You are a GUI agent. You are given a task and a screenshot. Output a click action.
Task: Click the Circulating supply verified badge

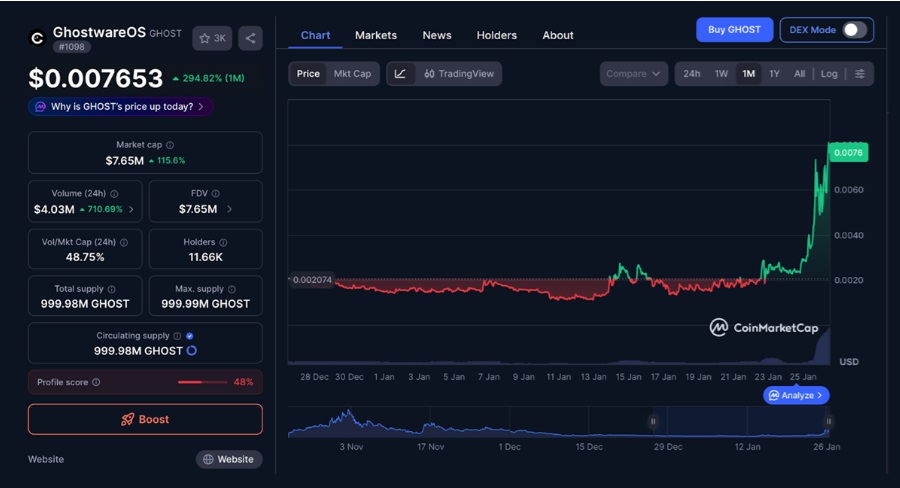coord(190,336)
